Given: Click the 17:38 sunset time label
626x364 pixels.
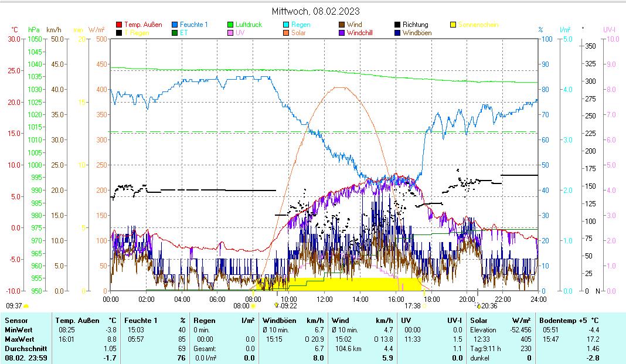Looking at the screenshot, I should pyautogui.click(x=413, y=305).
